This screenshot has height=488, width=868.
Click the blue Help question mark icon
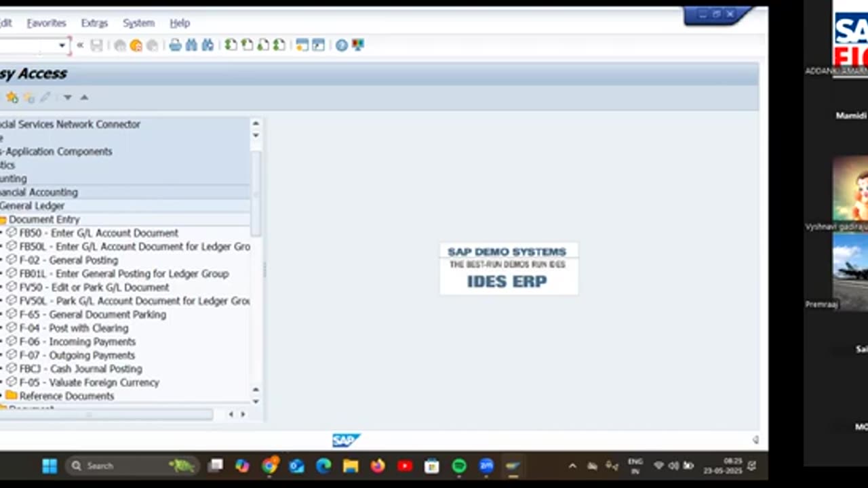click(x=342, y=45)
